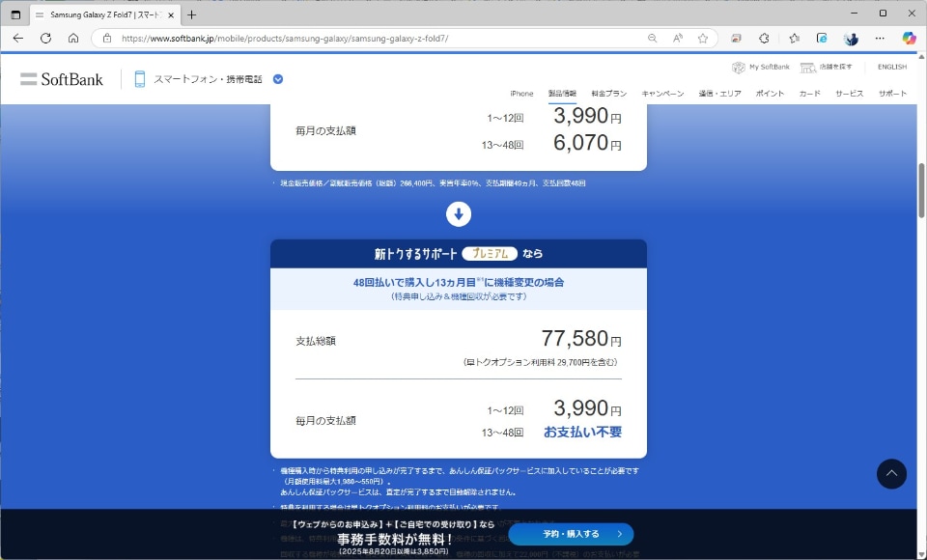Open the Copilot icon in toolbar

pyautogui.click(x=909, y=39)
